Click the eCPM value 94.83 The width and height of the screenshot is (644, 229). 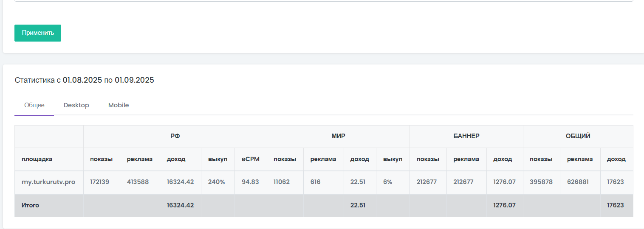click(x=250, y=182)
